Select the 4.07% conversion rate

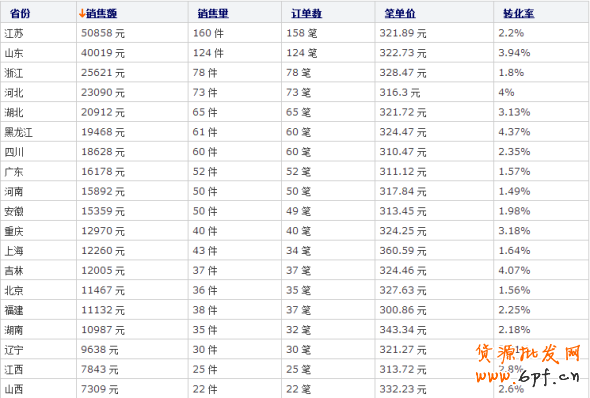(x=514, y=271)
